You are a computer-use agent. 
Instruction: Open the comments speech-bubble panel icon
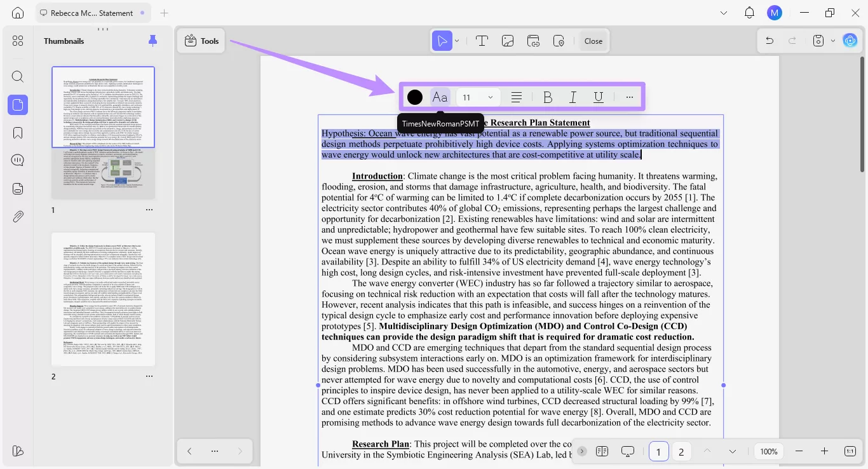pos(18,160)
